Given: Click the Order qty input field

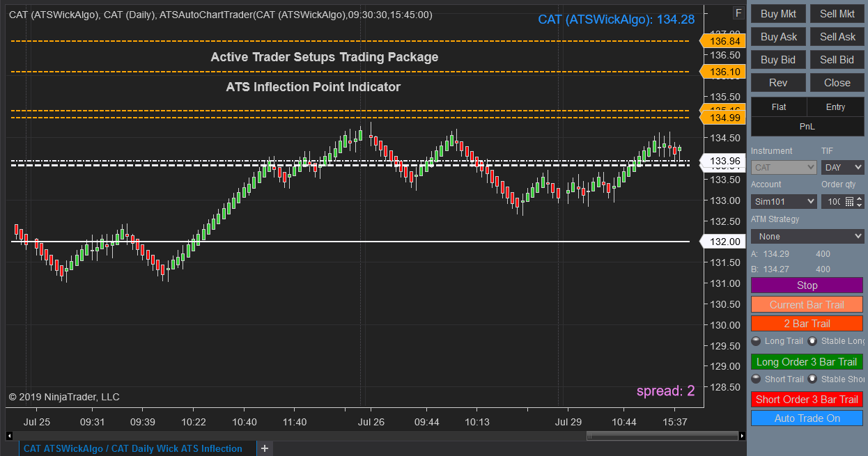Looking at the screenshot, I should [833, 201].
